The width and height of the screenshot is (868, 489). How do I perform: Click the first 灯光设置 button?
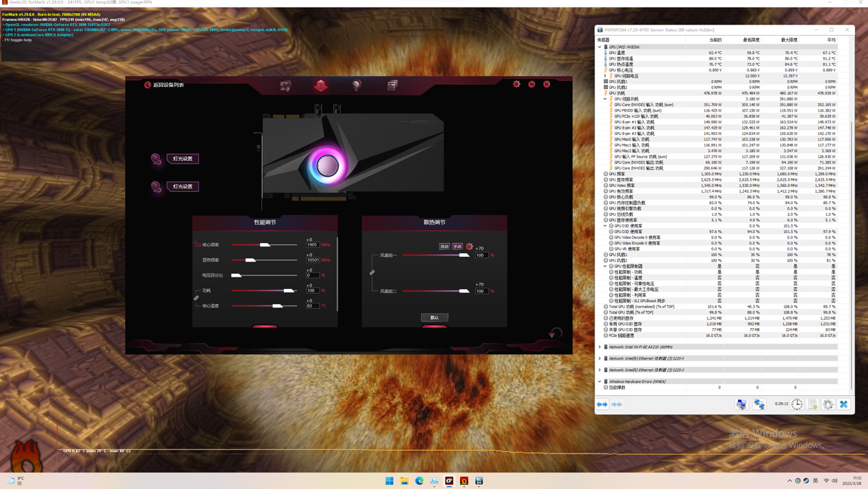tap(183, 158)
